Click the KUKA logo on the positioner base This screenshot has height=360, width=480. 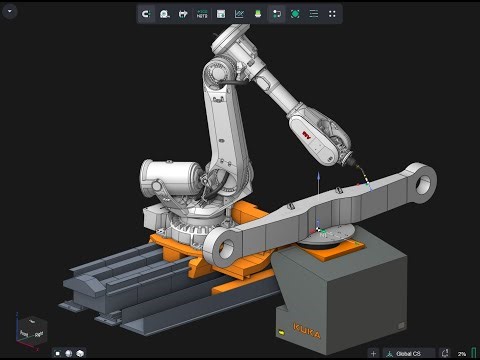click(307, 330)
